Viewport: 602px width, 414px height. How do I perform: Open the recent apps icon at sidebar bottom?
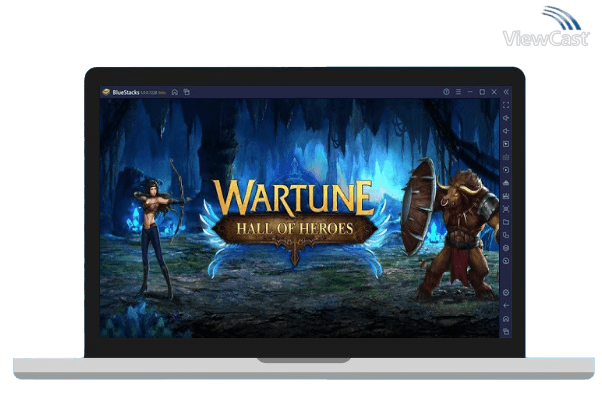pos(506,331)
